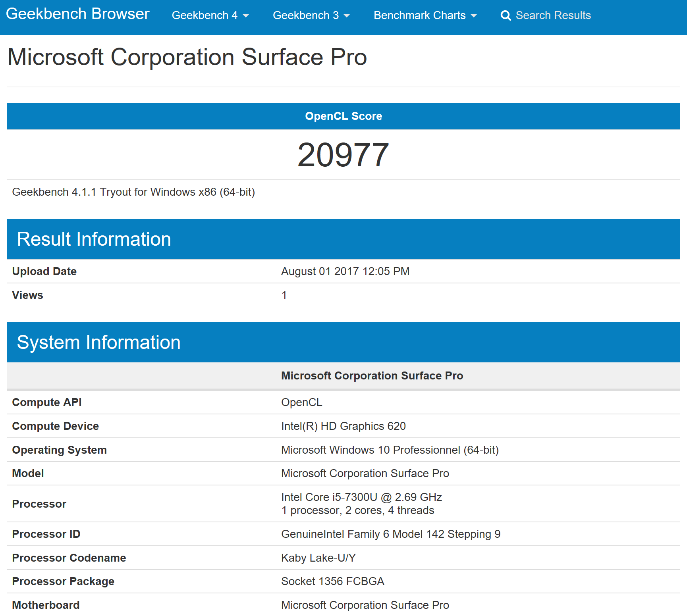Viewport: 687px width, 616px height.
Task: Expand the Geekbench 3 dropdown menu
Action: click(x=311, y=15)
